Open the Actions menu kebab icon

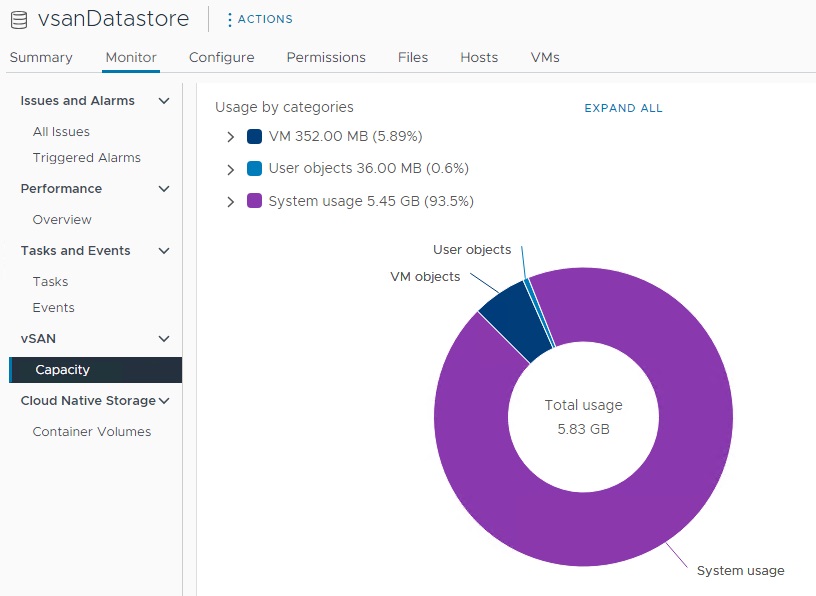(229, 19)
